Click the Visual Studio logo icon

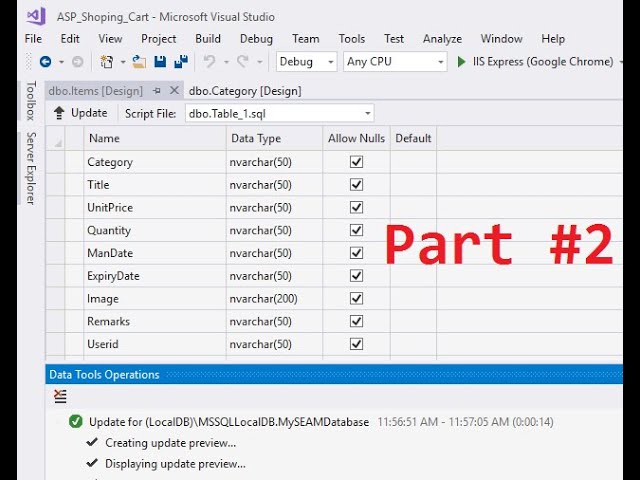pos(36,16)
